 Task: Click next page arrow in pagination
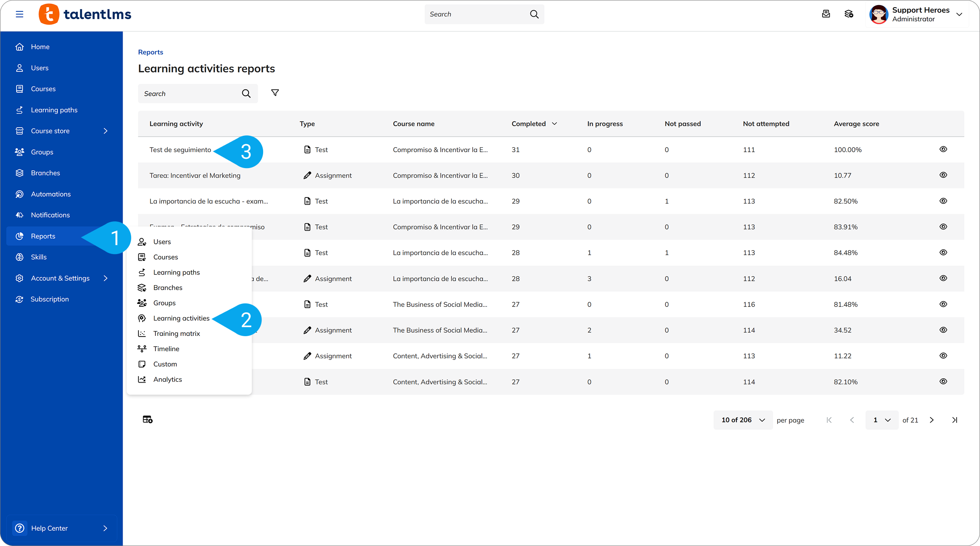(x=931, y=420)
